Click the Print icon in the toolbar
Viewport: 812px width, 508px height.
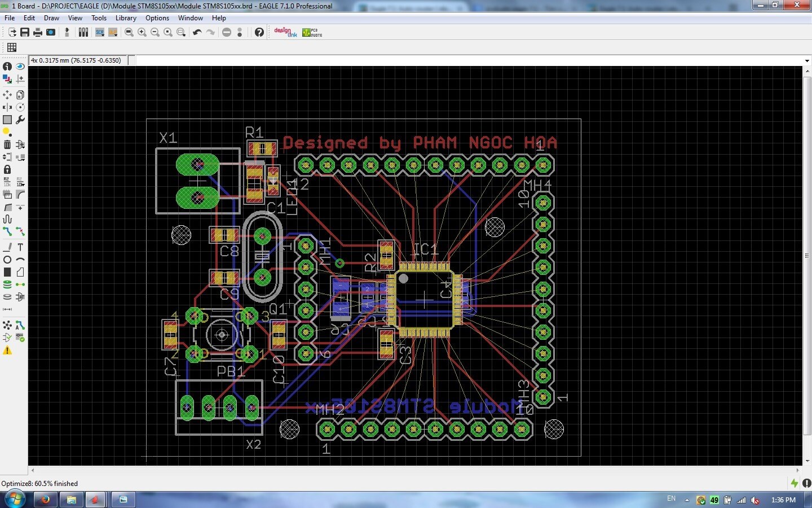(38, 33)
